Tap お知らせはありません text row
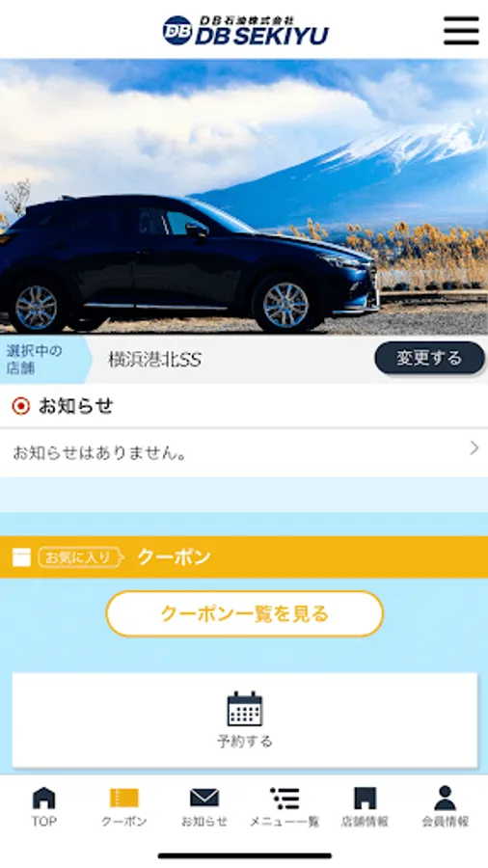 pos(244,453)
